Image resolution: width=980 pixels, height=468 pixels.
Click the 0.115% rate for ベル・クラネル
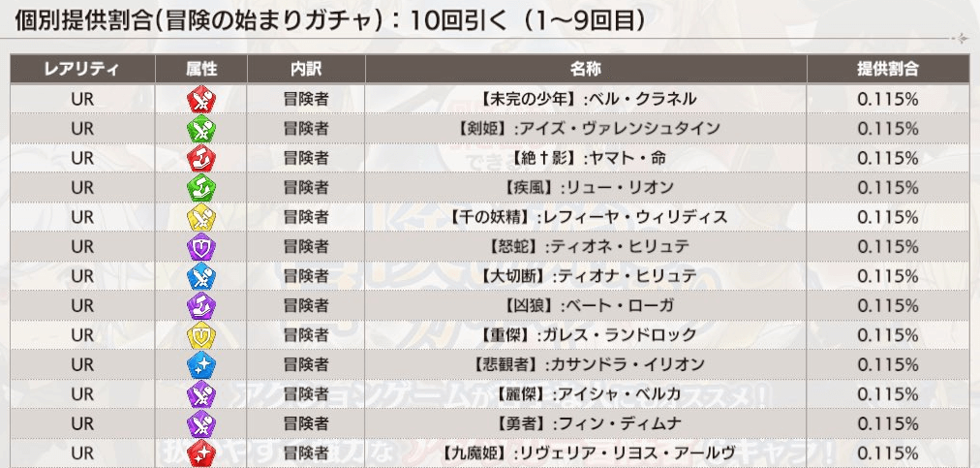[x=887, y=99]
